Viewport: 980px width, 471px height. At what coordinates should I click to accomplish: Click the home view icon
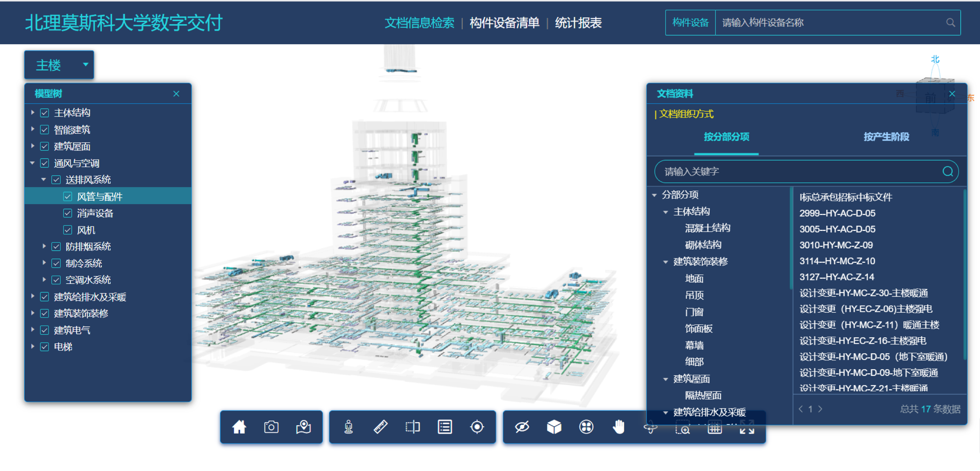click(239, 427)
